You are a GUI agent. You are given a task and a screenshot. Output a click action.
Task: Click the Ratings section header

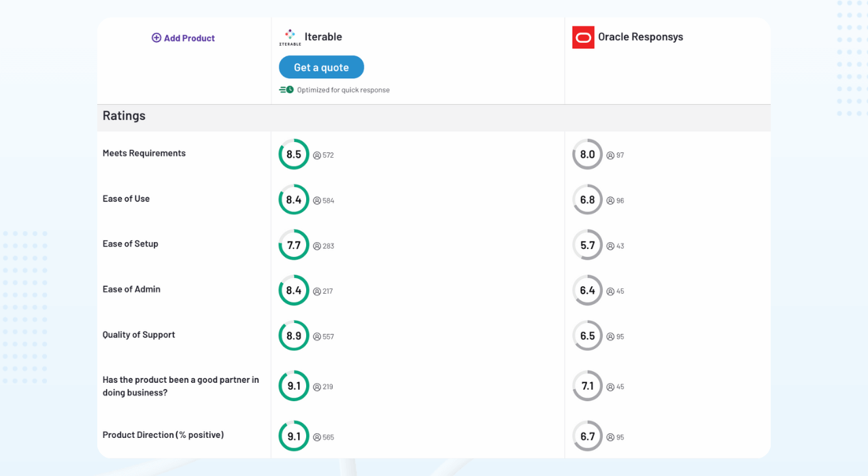pos(124,116)
